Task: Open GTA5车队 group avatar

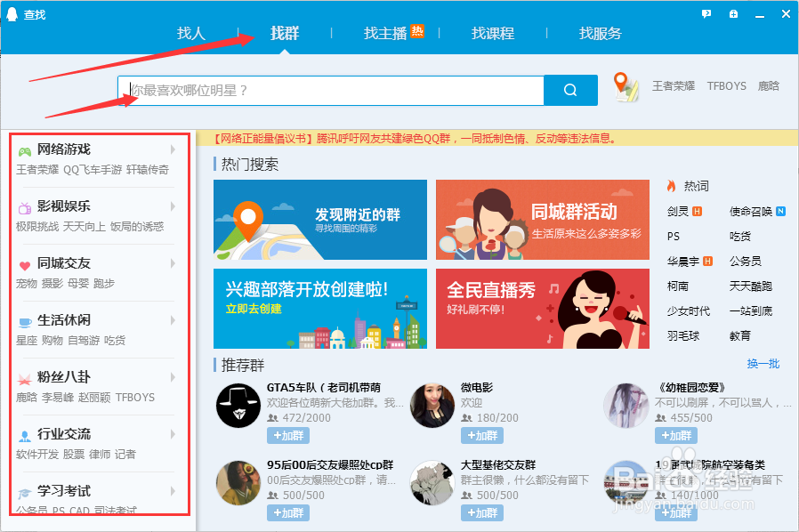Action: point(238,406)
